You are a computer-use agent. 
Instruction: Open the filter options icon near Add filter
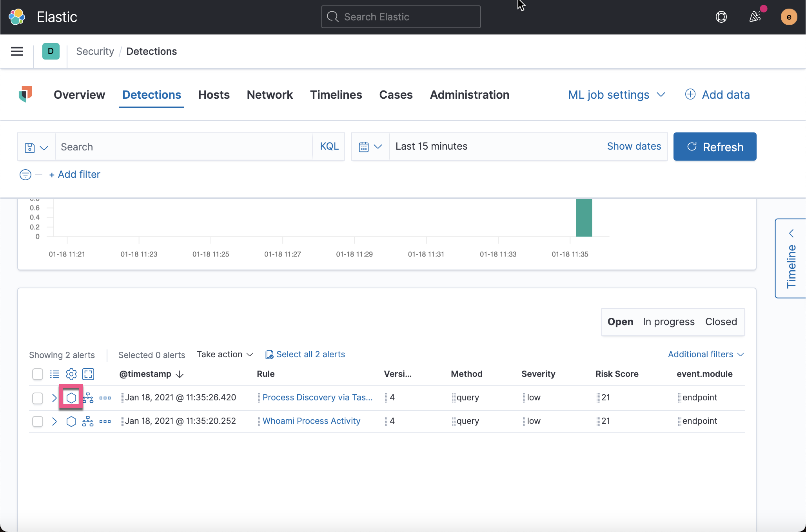pos(25,175)
